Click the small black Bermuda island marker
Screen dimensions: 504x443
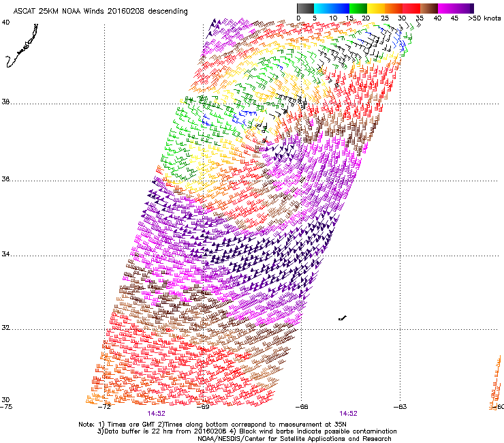[343, 318]
